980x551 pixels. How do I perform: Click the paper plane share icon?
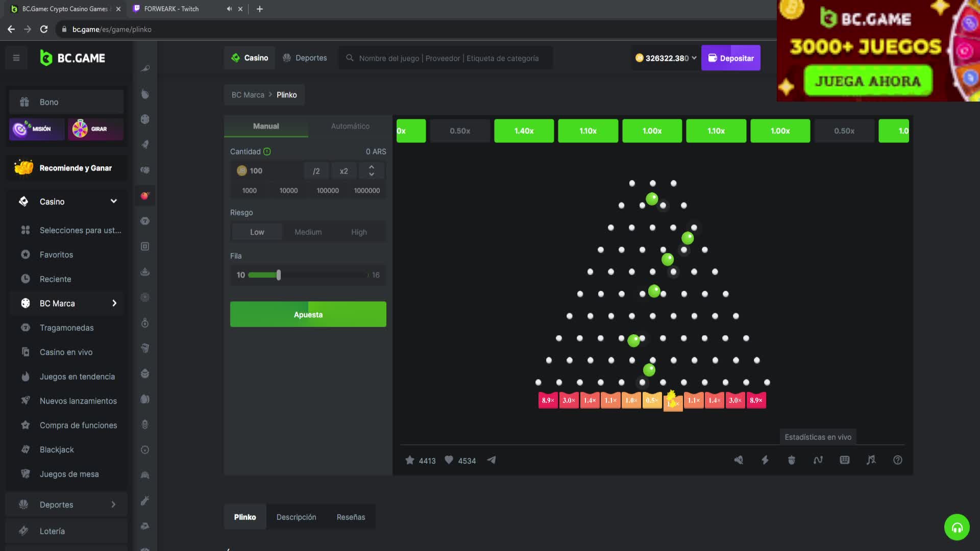point(491,460)
